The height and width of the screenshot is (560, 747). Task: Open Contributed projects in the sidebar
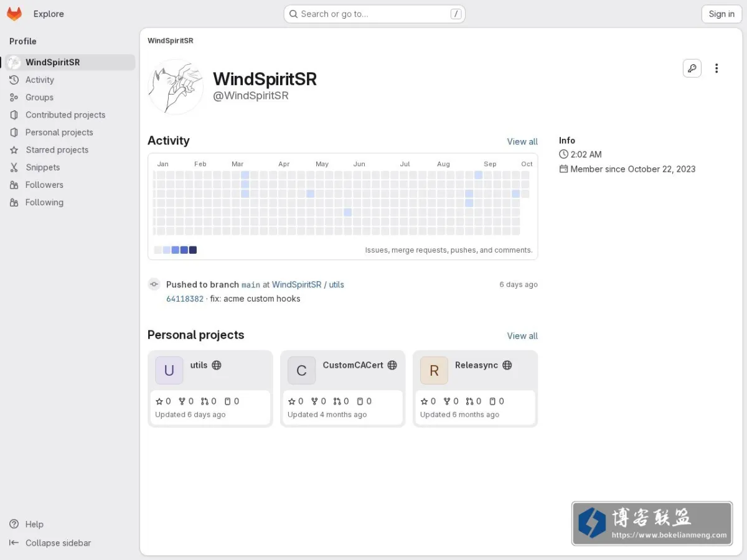[x=70, y=114]
